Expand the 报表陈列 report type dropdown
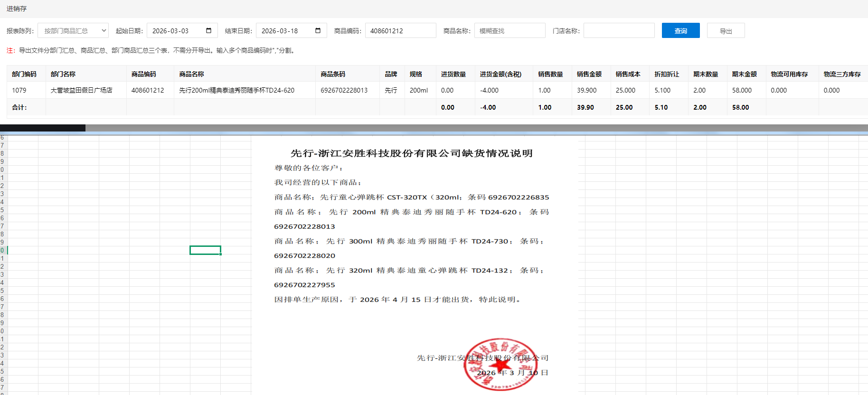Screen dimensions: 868x395 (x=73, y=31)
